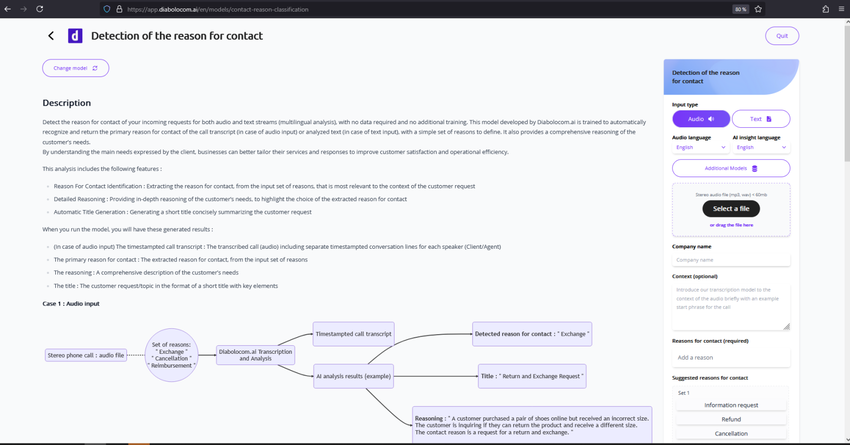Click the shield tracking protection icon
Viewport: 850px width, 445px height.
coord(106,9)
